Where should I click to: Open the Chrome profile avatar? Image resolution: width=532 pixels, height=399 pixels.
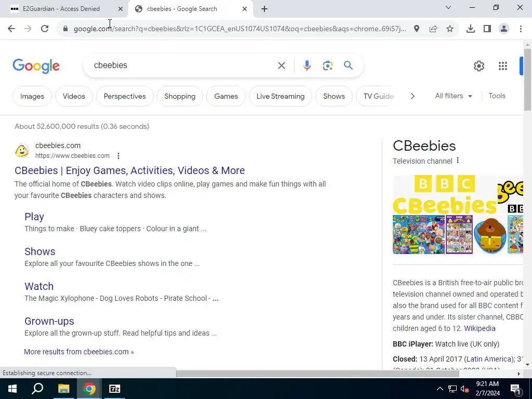[x=504, y=29]
